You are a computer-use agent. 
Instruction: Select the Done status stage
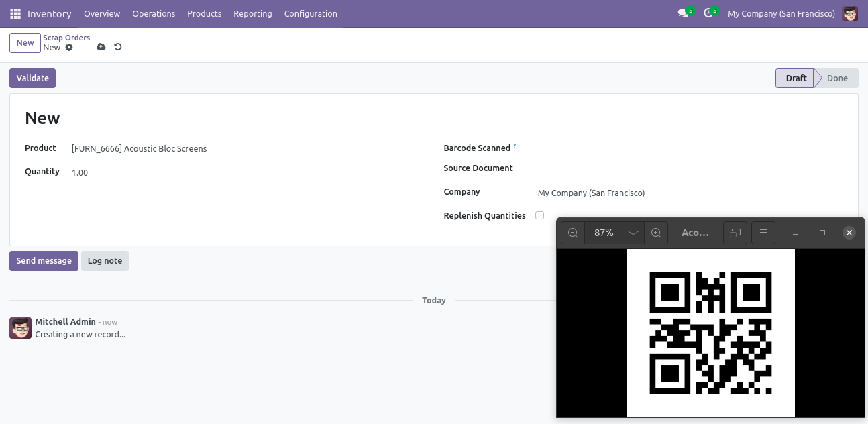click(837, 78)
